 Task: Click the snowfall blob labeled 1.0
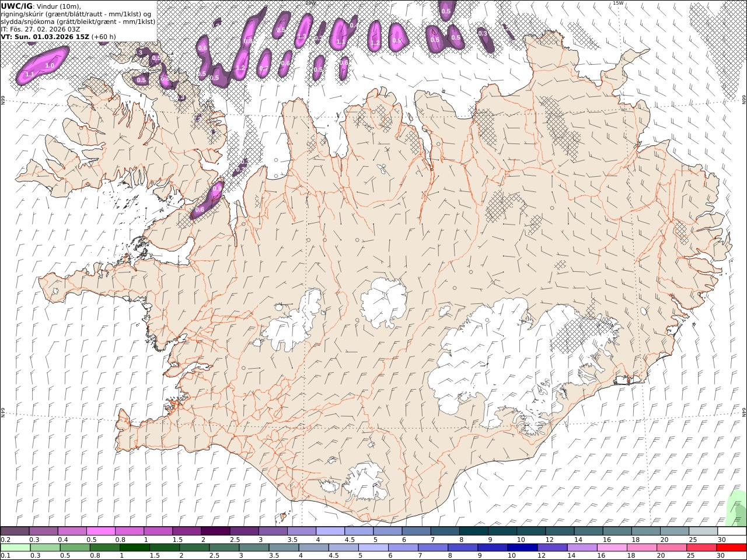(x=42, y=66)
